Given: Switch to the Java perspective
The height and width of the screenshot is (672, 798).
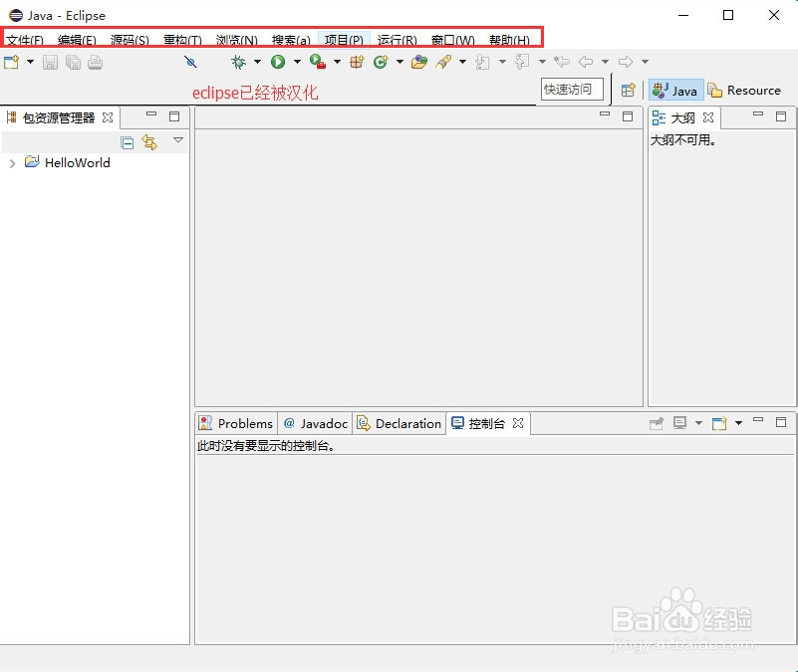Looking at the screenshot, I should click(675, 90).
